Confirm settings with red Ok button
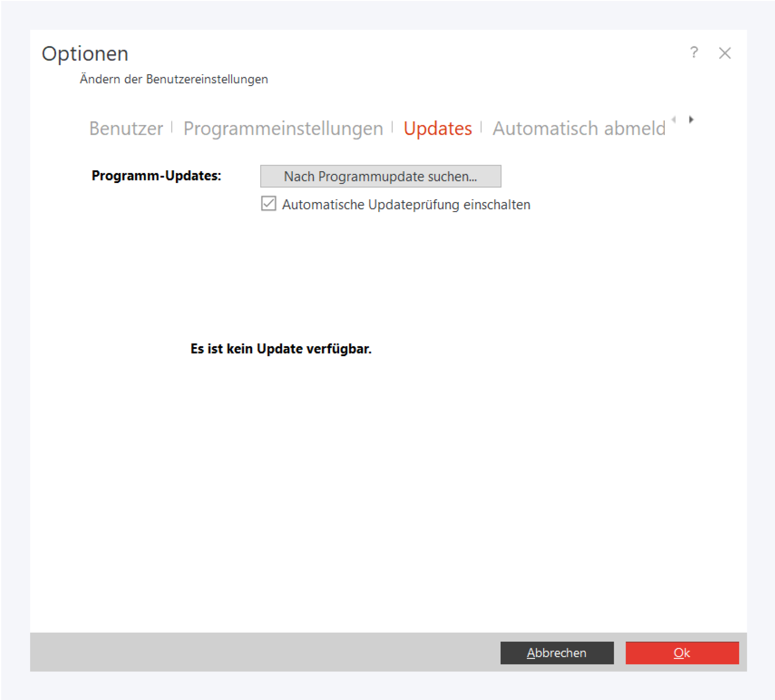 (x=682, y=653)
